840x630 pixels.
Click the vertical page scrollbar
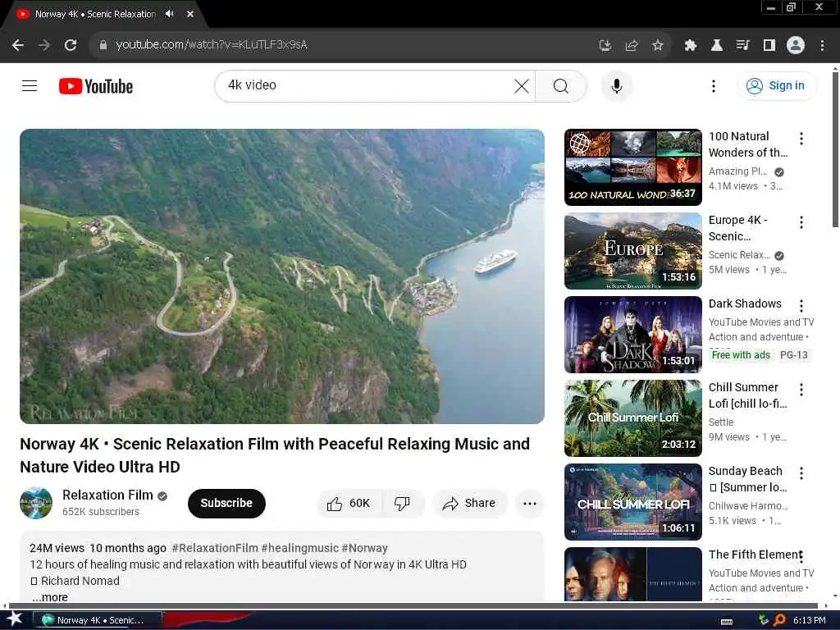835,150
